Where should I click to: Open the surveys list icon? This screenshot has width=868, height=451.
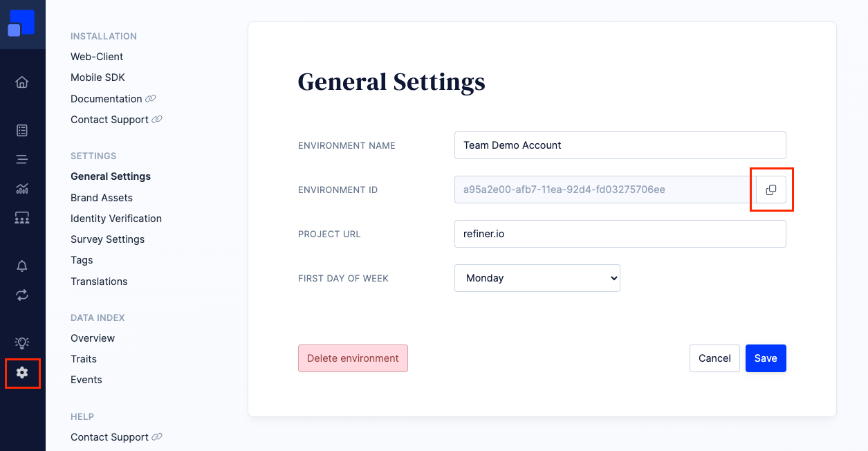(x=22, y=130)
